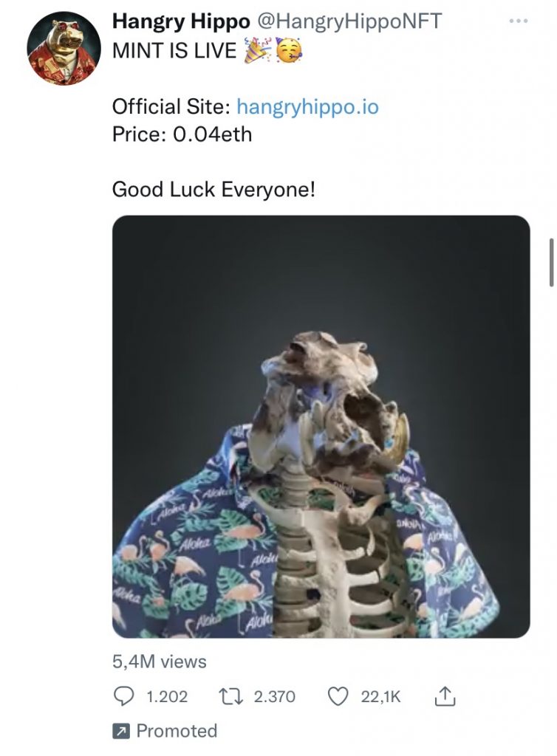
Task: Click the Price: 0.04eth line
Action: 182,134
